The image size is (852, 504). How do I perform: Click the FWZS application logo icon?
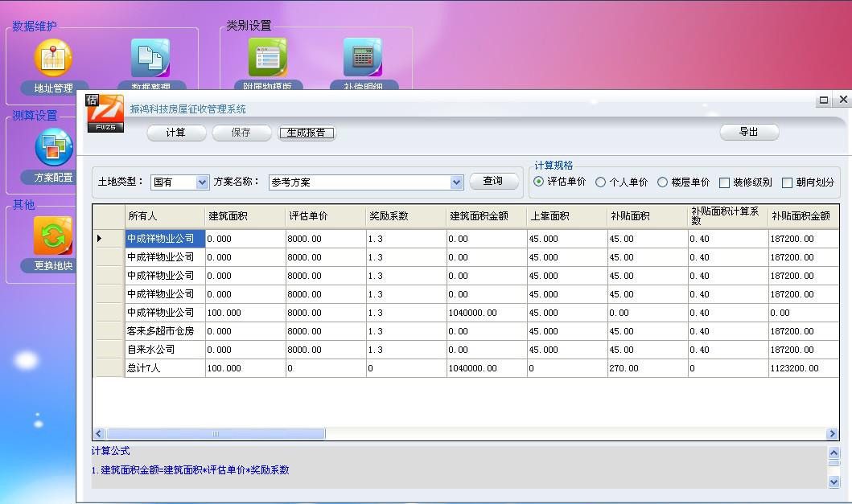click(105, 113)
